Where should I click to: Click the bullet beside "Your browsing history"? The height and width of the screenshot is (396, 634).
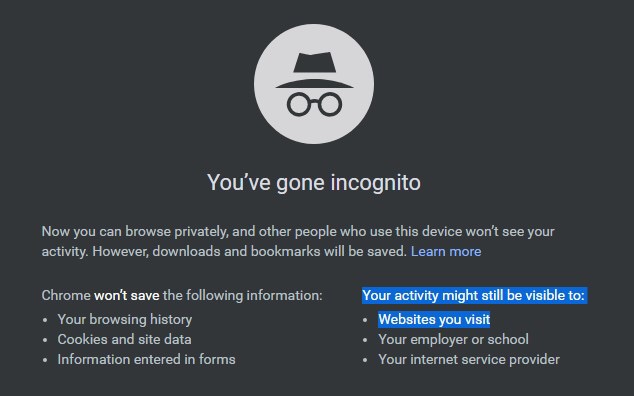point(44,320)
